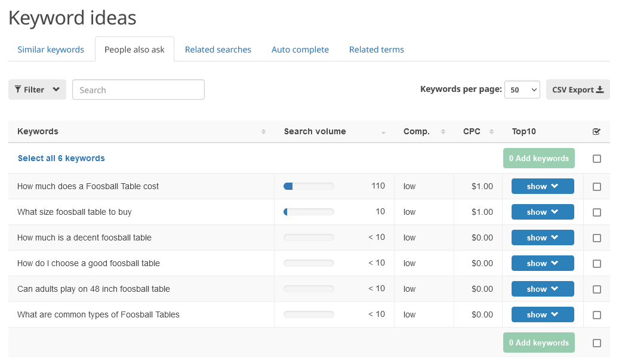The image size is (622, 364).
Task: Tick checkbox for 'What are common types of Foosball Tables'
Action: [x=596, y=315]
